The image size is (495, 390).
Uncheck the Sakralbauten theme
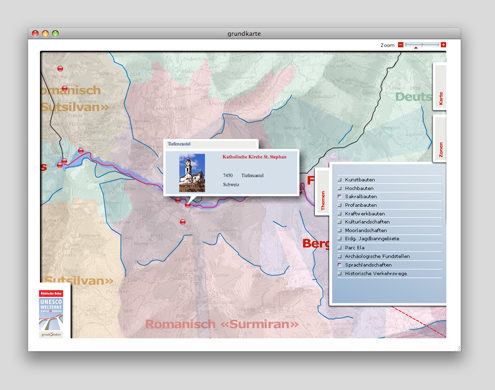coord(340,196)
